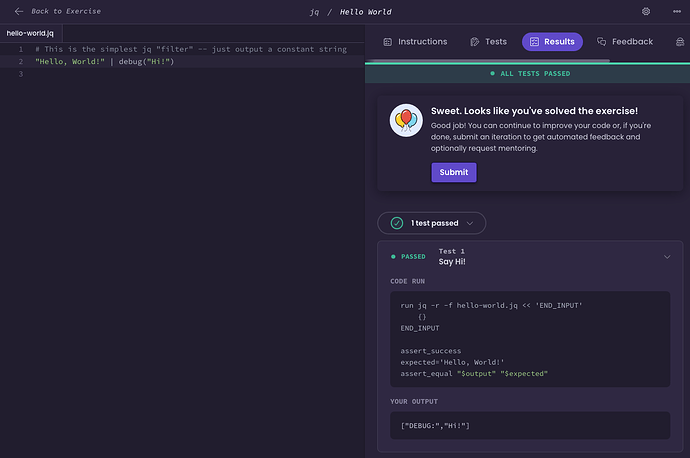Switch to the Instructions tab
Viewport: 690px width, 458px height.
tap(415, 42)
